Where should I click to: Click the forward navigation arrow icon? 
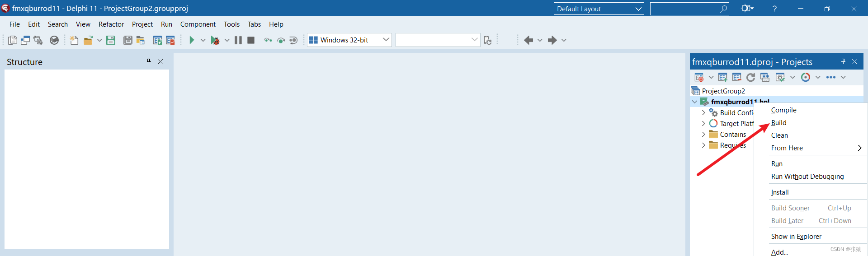point(552,40)
